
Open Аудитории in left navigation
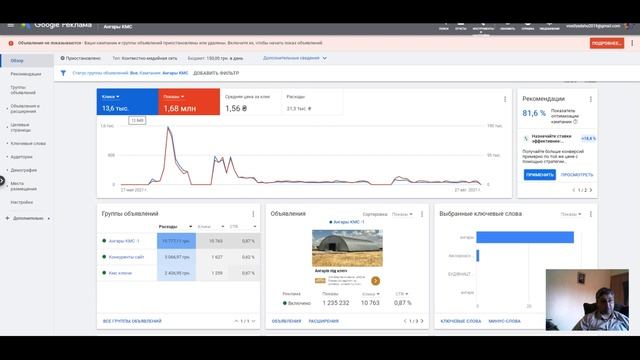pos(21,157)
